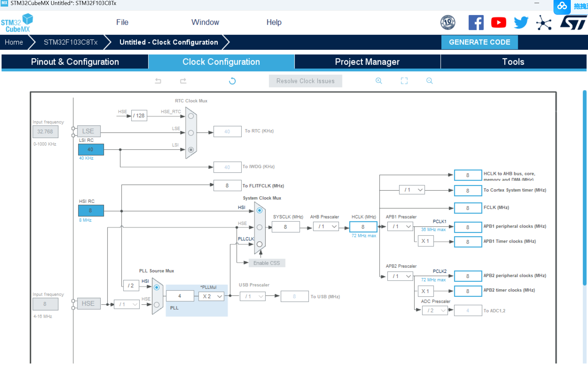Open the 10 years anniversary badge
588x366 pixels.
(x=448, y=23)
